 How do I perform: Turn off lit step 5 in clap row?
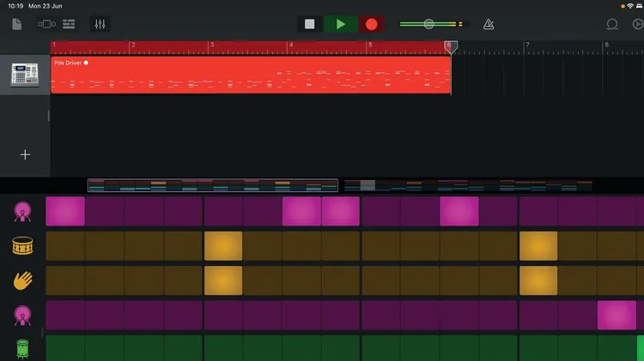tap(223, 280)
